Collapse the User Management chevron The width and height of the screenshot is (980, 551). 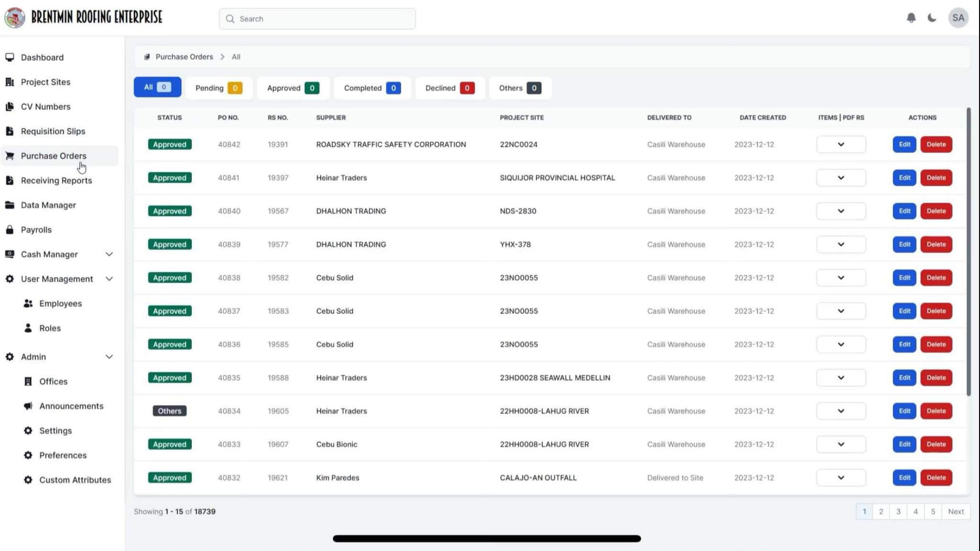coord(109,279)
